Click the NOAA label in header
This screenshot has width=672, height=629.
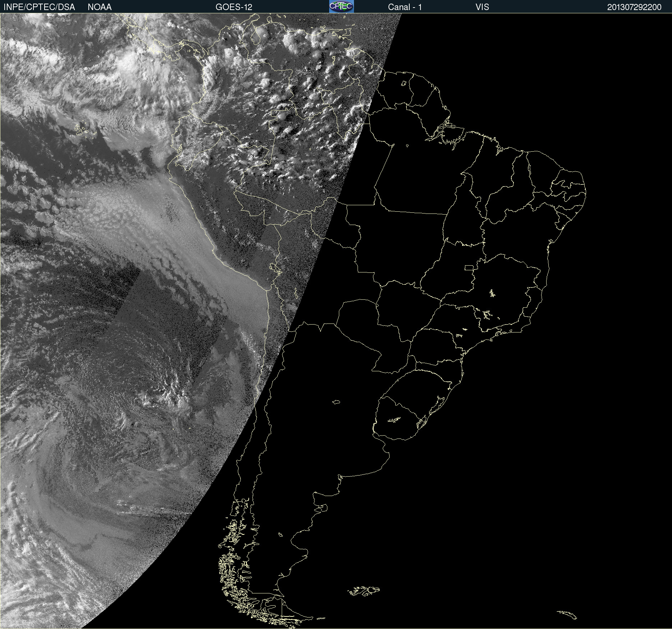[100, 7]
